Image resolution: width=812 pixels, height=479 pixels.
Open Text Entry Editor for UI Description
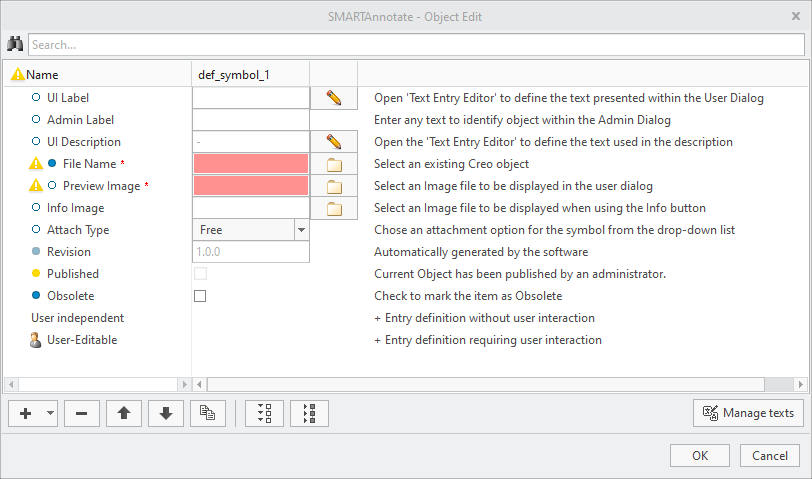[334, 142]
